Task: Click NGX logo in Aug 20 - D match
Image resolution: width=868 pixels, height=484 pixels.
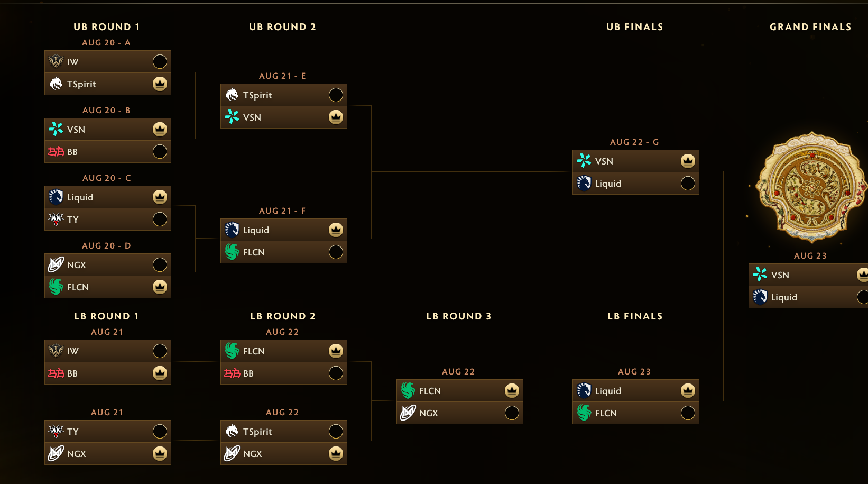Action: (56, 265)
